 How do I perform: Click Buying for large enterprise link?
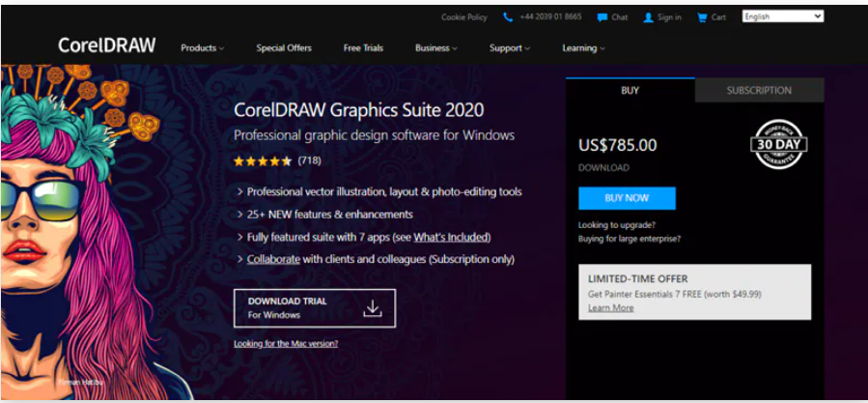tap(630, 239)
